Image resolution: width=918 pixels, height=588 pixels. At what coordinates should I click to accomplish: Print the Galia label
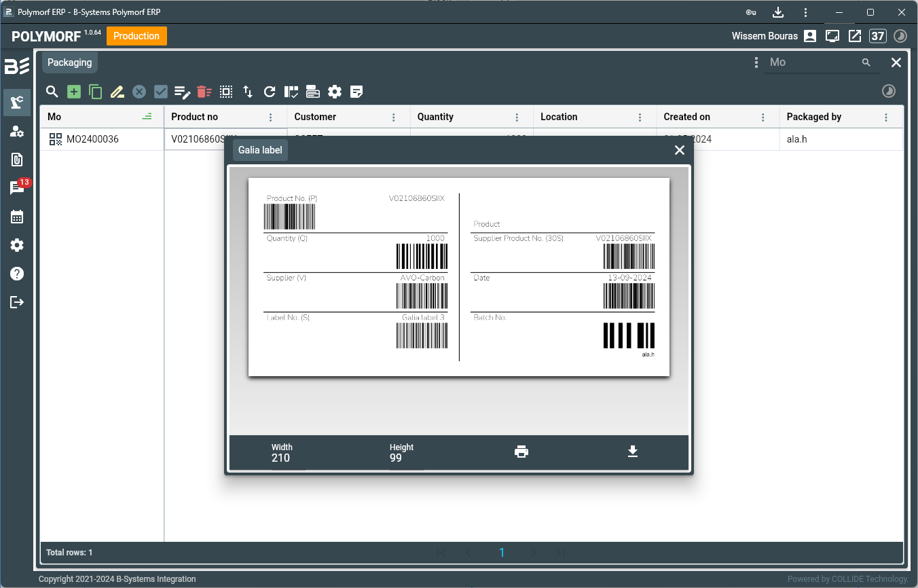(x=521, y=452)
